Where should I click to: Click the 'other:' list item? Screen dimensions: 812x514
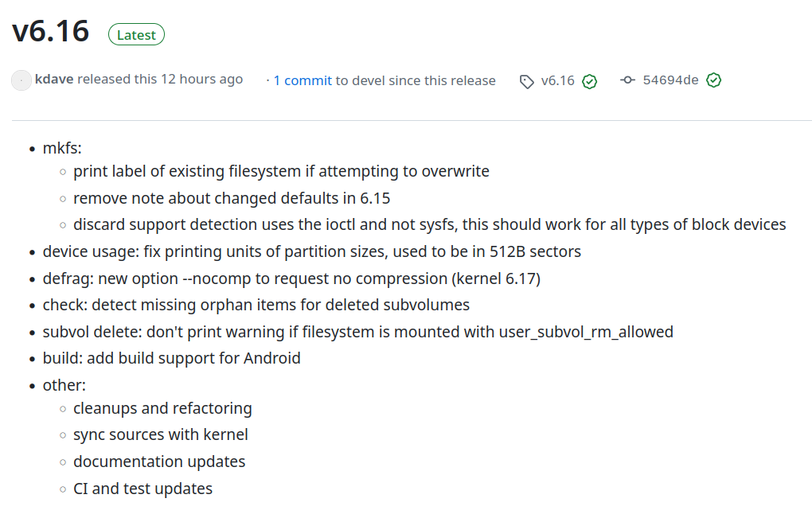[x=64, y=385]
